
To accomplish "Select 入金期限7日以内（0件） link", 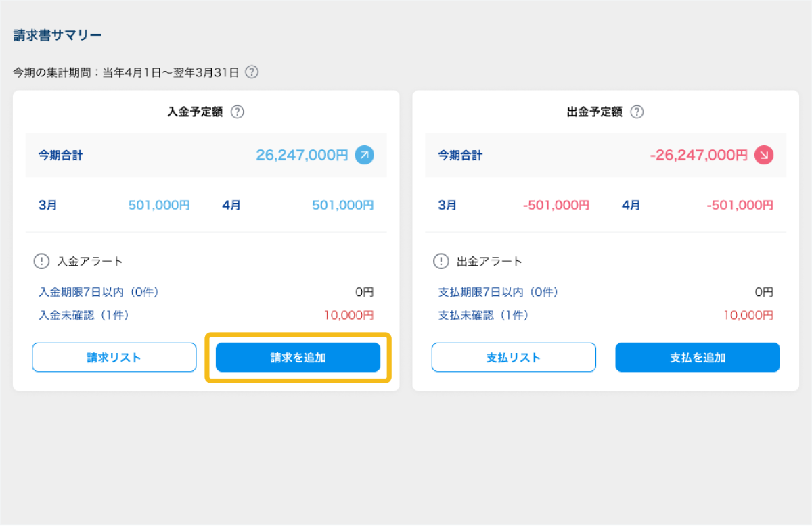I will (x=99, y=292).
